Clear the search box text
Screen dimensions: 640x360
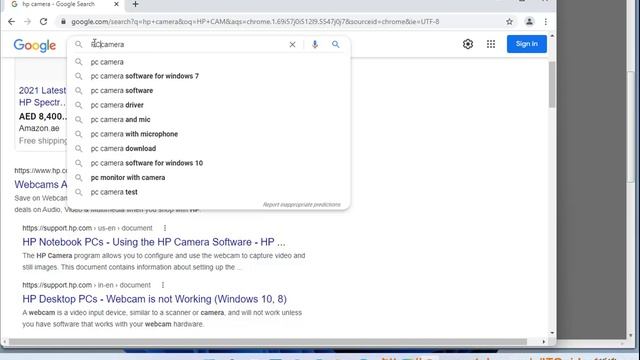(x=292, y=44)
